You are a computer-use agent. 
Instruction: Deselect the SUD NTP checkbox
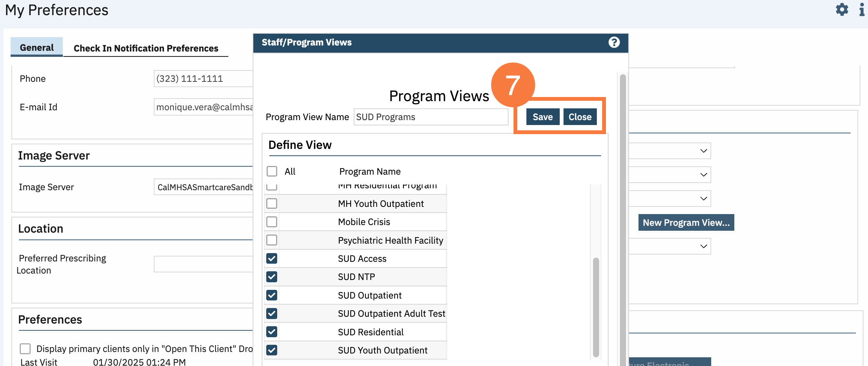272,277
